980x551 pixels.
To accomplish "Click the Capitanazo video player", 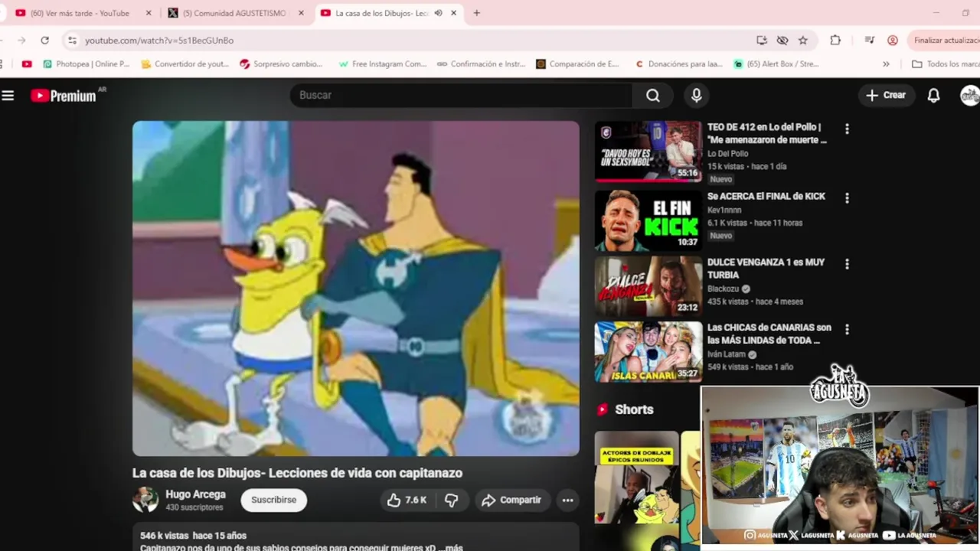I will [356, 289].
